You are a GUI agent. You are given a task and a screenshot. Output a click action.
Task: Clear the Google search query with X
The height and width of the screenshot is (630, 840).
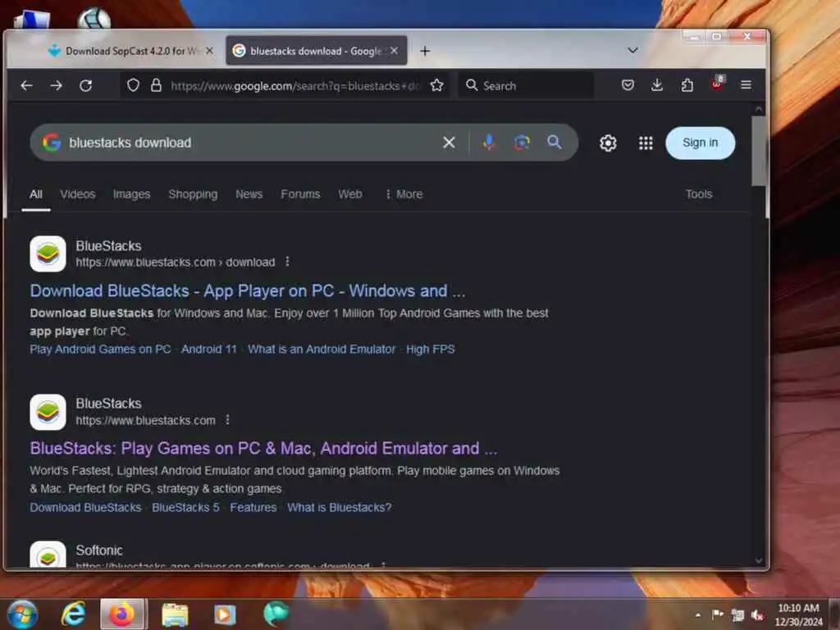449,143
